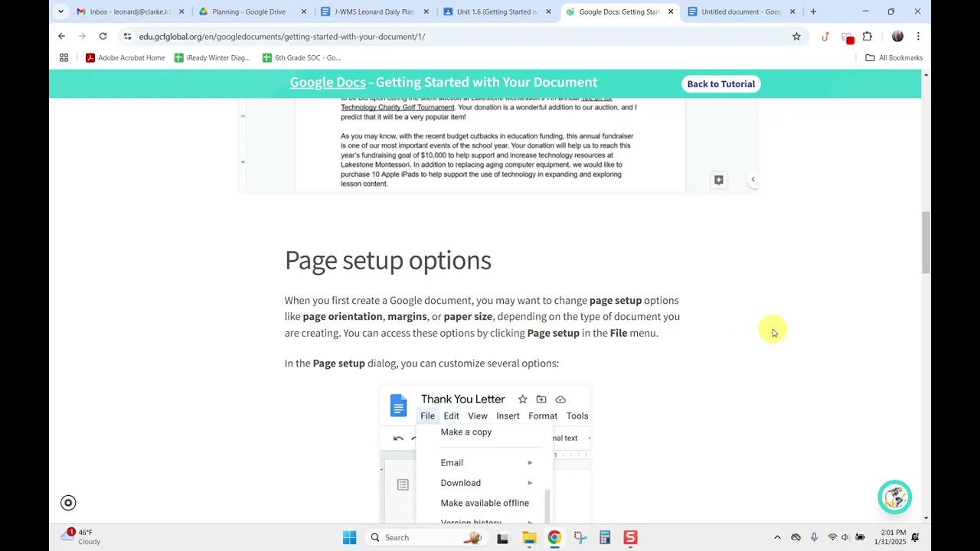Close the Google Docs: Getting Started tab
The image size is (980, 551).
(671, 11)
